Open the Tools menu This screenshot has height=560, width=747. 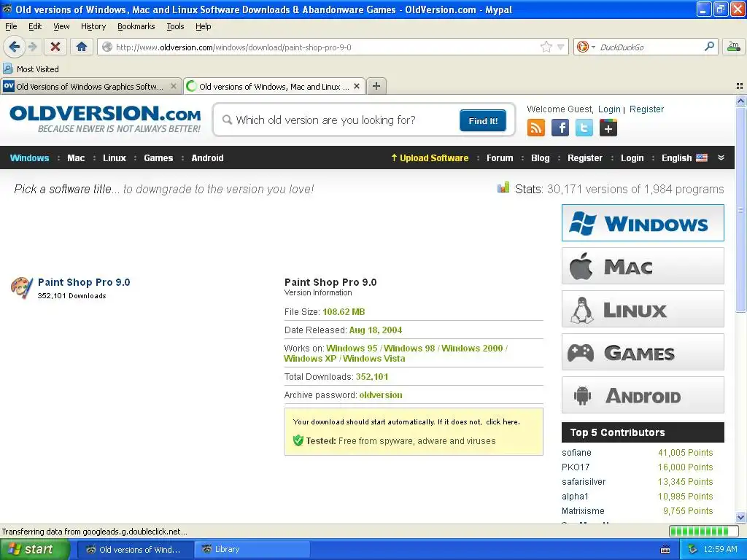pyautogui.click(x=175, y=26)
